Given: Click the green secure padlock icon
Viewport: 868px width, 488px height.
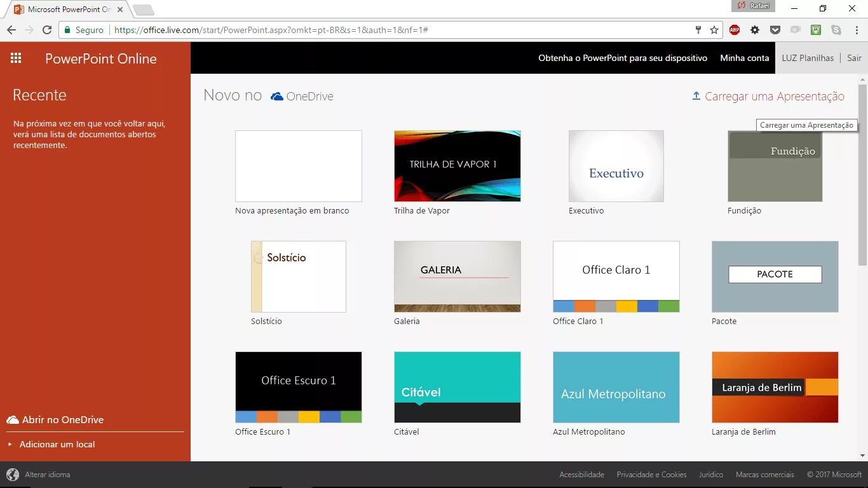Looking at the screenshot, I should 67,30.
